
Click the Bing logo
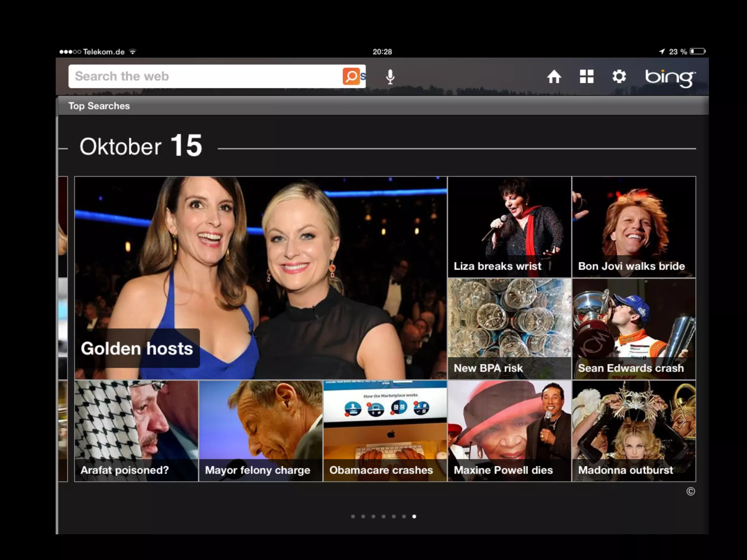coord(670,77)
